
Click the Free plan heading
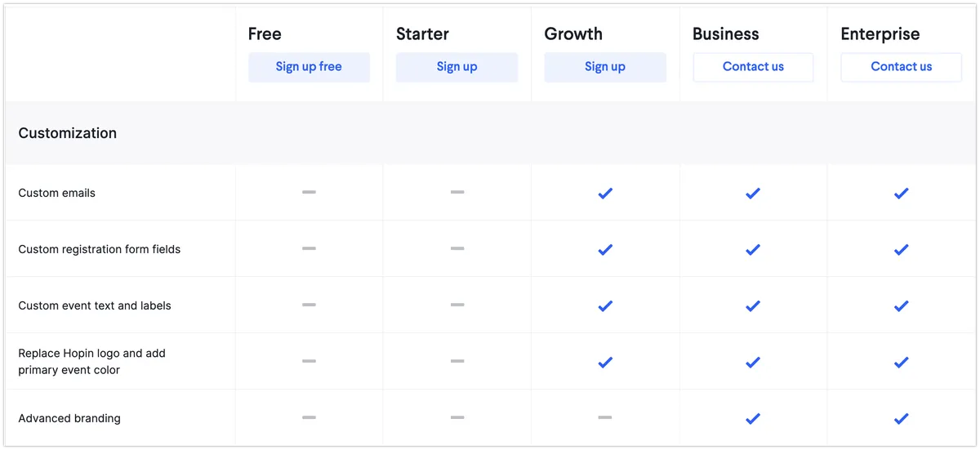pos(265,34)
